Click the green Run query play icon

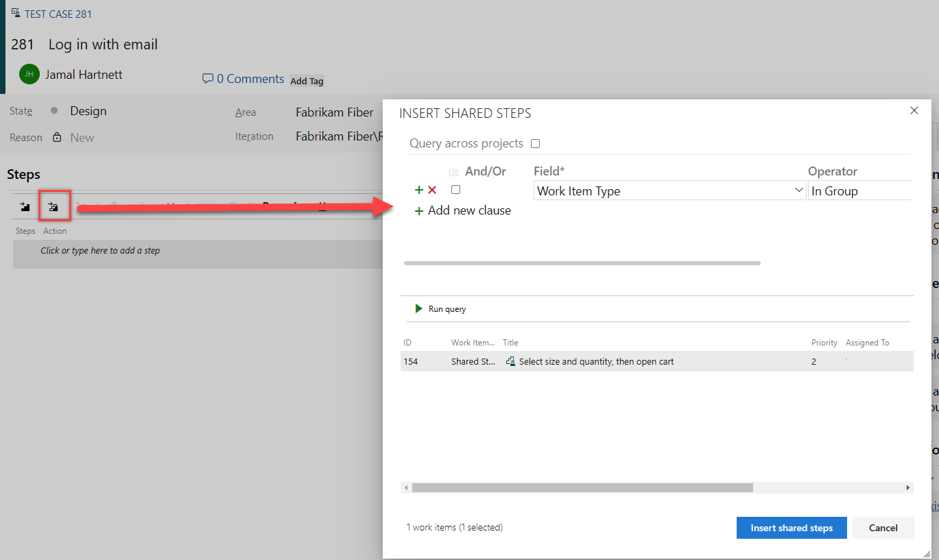(x=419, y=308)
